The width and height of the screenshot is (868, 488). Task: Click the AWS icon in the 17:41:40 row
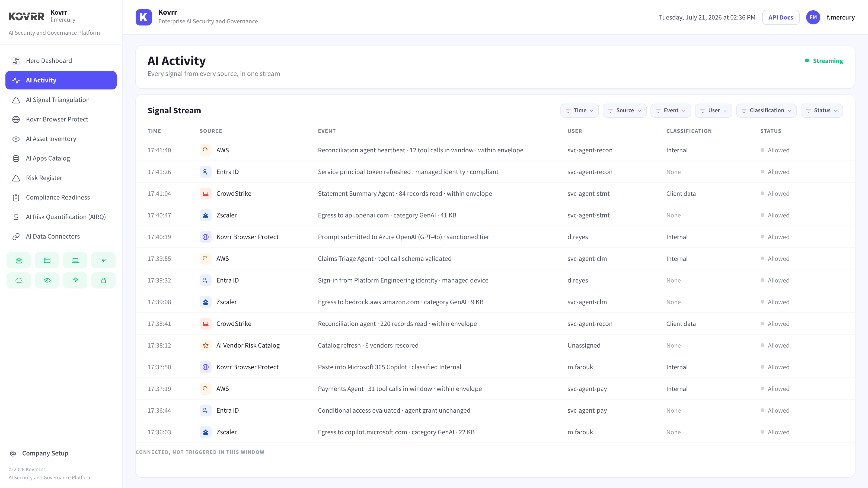(206, 150)
